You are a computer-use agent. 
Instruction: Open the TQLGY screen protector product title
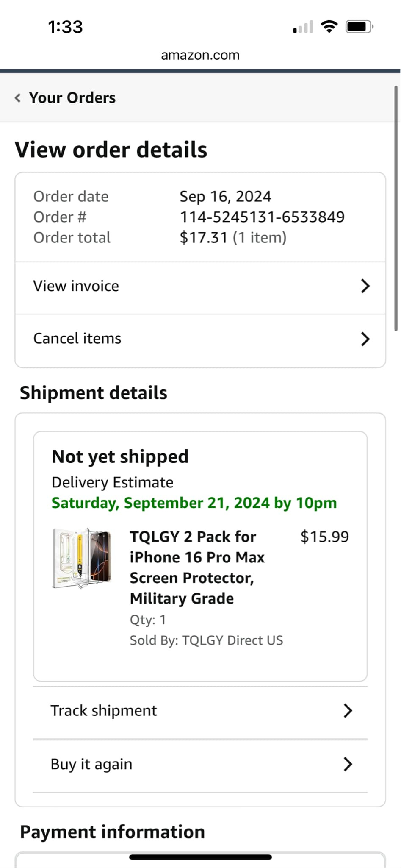click(197, 568)
